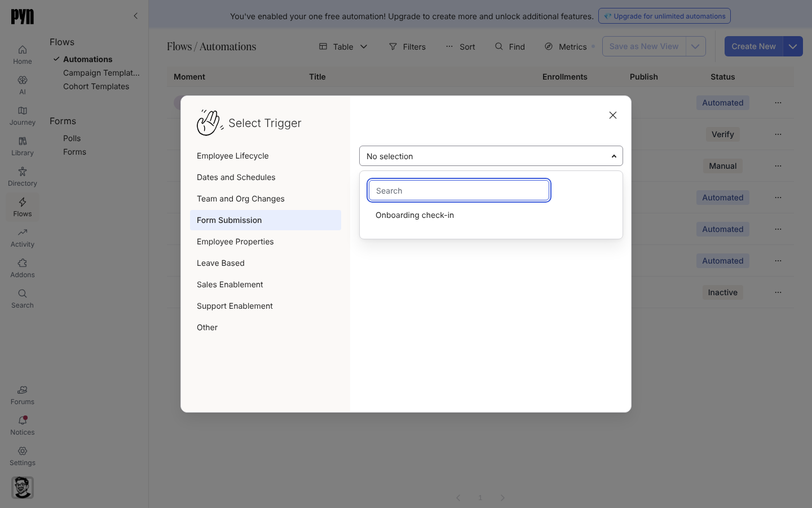Open row menu for the Inactive row
The image size is (812, 508).
tap(778, 292)
